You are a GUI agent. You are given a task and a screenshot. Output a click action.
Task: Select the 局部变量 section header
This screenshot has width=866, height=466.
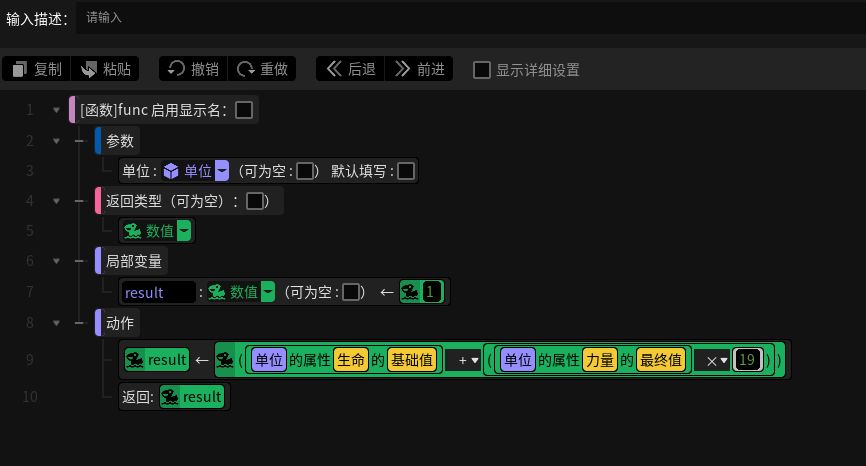131,261
